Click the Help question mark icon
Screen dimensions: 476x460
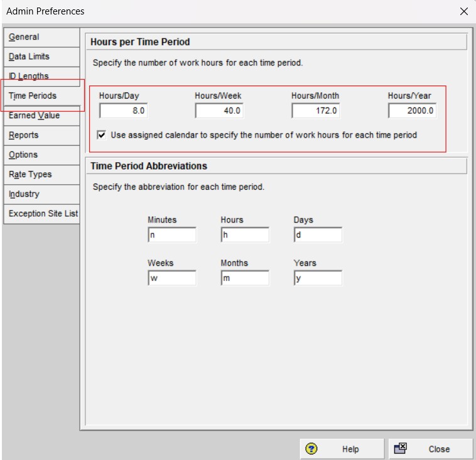[311, 449]
